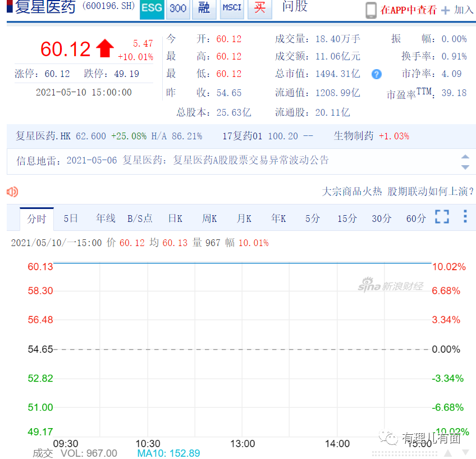Switch to the 15分 chart tab
This screenshot has height=459, width=476.
coord(347,219)
